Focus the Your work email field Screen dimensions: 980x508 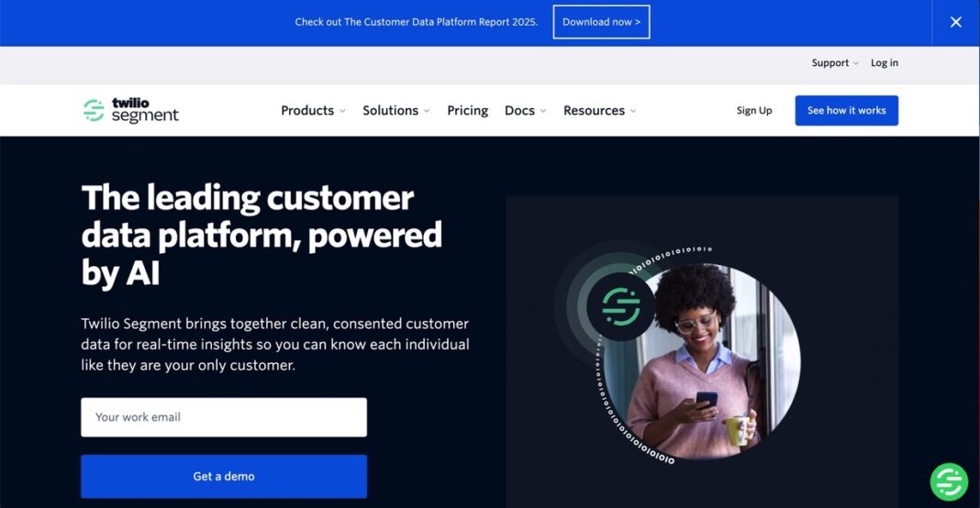click(x=224, y=417)
